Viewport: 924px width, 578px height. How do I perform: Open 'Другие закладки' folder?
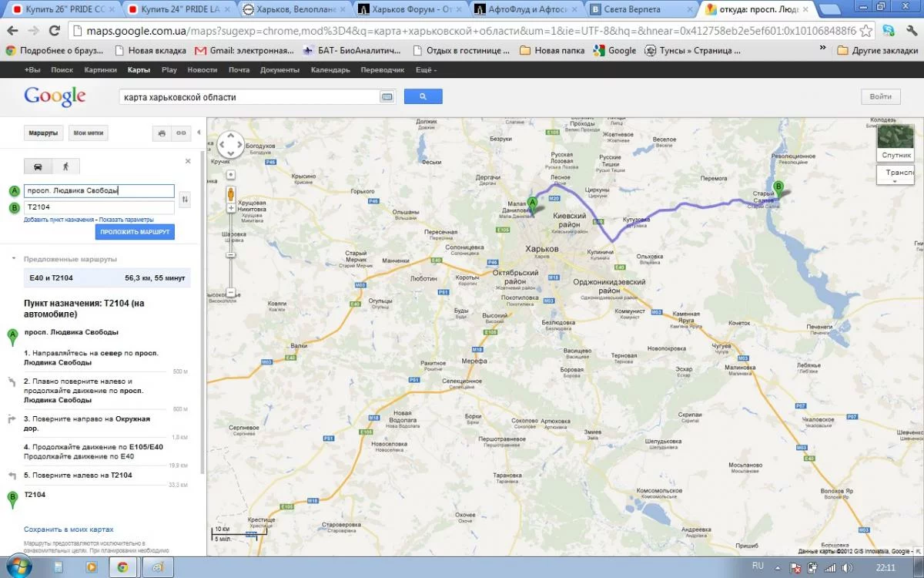[x=876, y=50]
